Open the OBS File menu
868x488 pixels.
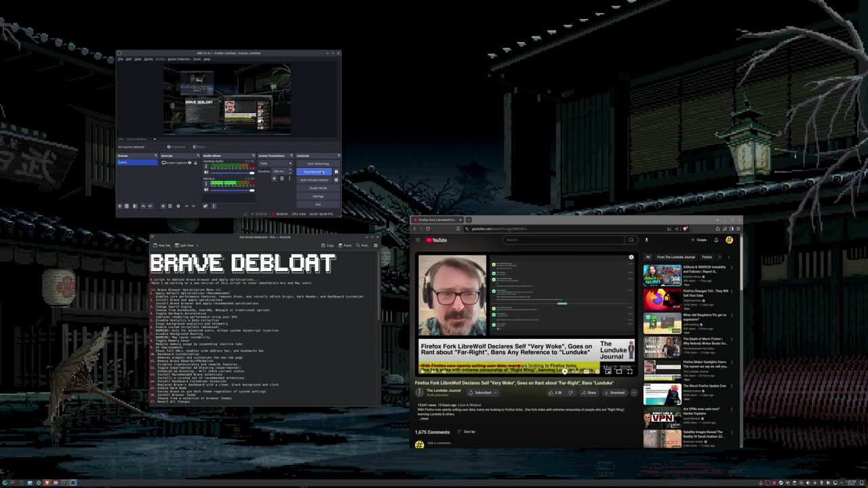120,59
